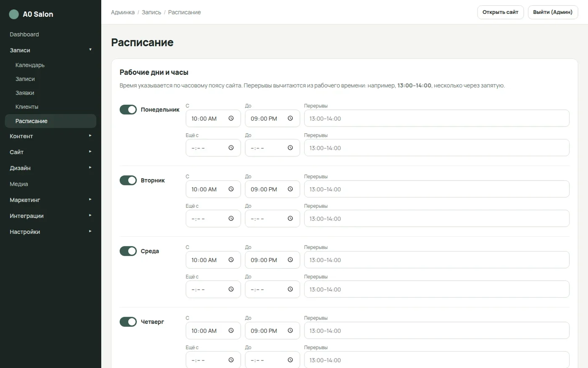This screenshot has width=588, height=368.
Task: Open the Клиенты sidebar item
Action: pyautogui.click(x=50, y=107)
